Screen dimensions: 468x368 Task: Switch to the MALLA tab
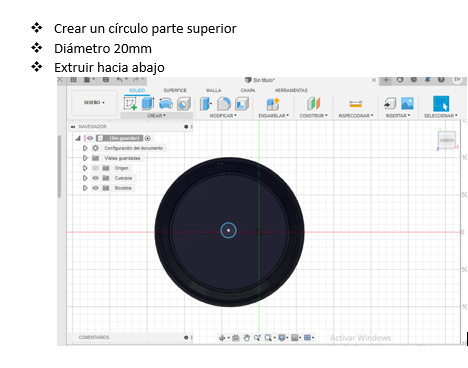tap(213, 90)
